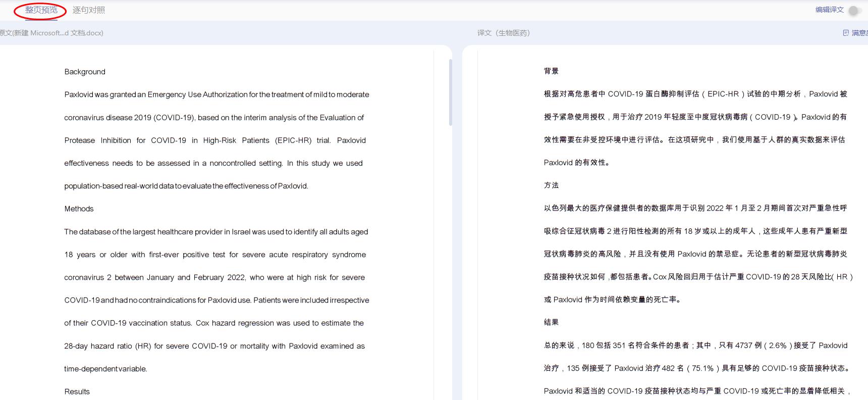Click the line starting 'COVID-19 and had no contraindications'
The width and height of the screenshot is (868, 400).
(x=216, y=300)
